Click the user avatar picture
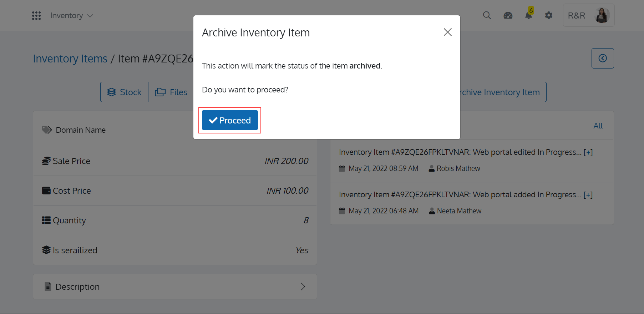The image size is (644, 314). click(x=602, y=15)
